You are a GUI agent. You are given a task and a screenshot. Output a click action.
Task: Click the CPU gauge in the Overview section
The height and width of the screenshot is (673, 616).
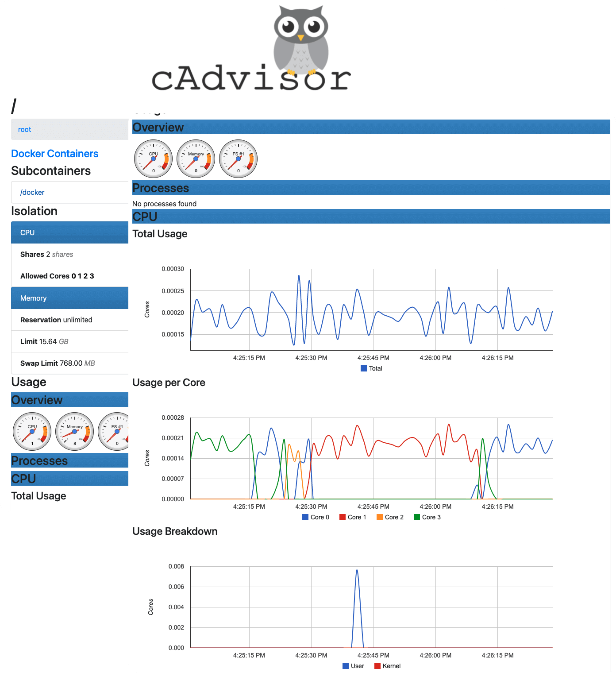153,159
